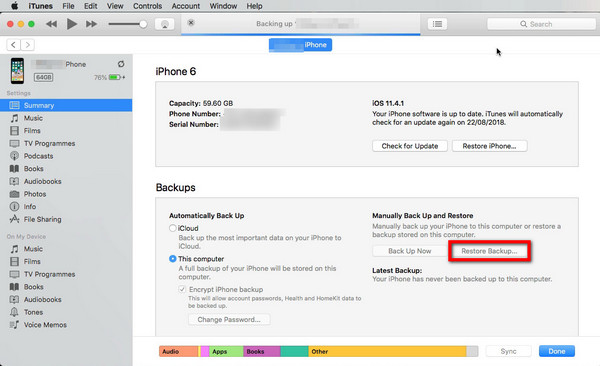600x366 pixels.
Task: Select the iPhone device tab
Action: (300, 45)
